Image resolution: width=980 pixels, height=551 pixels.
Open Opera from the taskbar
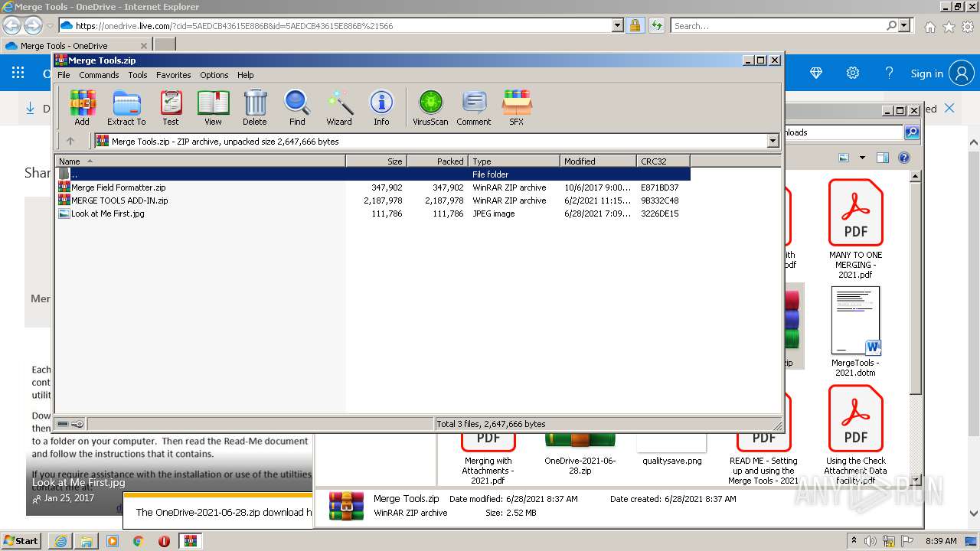coord(164,541)
